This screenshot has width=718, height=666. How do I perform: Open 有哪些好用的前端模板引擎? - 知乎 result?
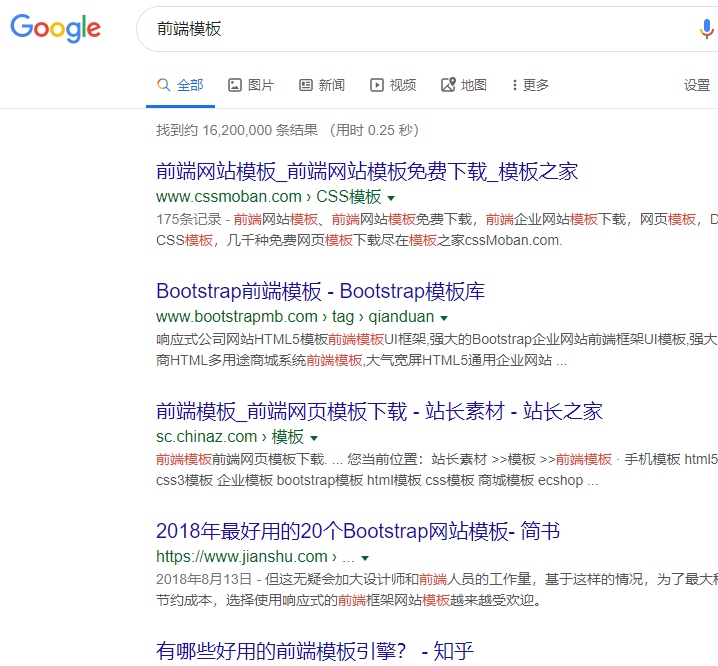tap(315, 651)
